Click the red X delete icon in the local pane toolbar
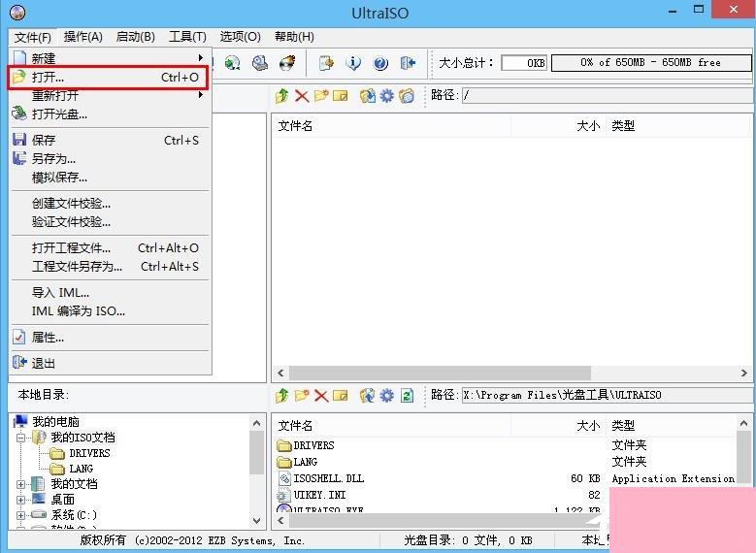 [321, 395]
